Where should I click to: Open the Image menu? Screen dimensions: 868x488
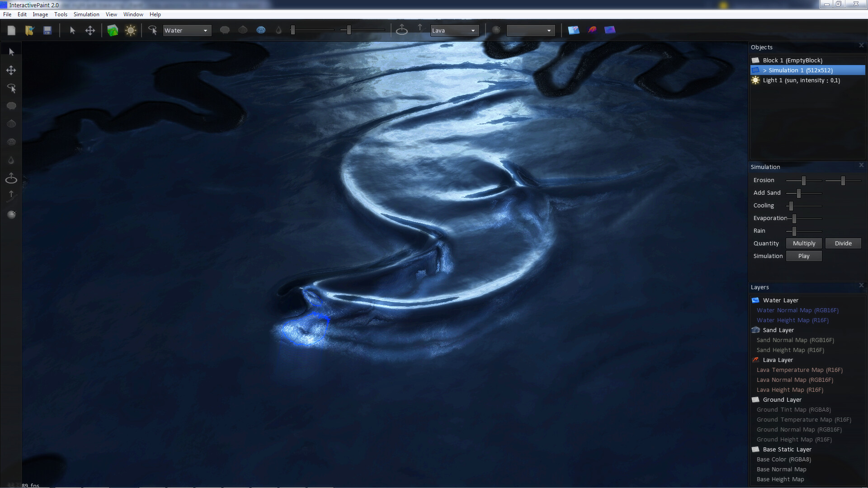coord(40,14)
